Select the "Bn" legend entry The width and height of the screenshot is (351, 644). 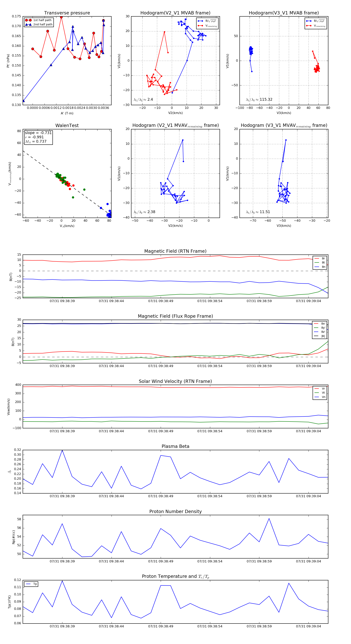[x=320, y=267]
